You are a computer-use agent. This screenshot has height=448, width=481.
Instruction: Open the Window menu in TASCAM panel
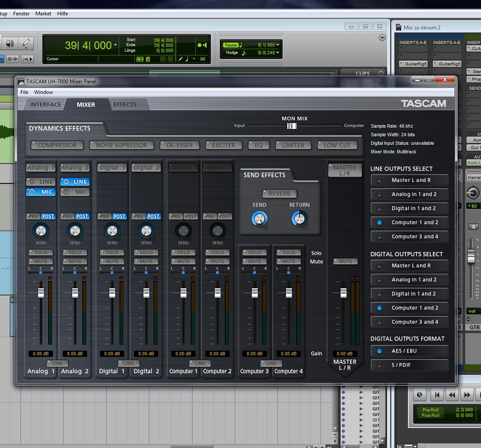tap(43, 92)
